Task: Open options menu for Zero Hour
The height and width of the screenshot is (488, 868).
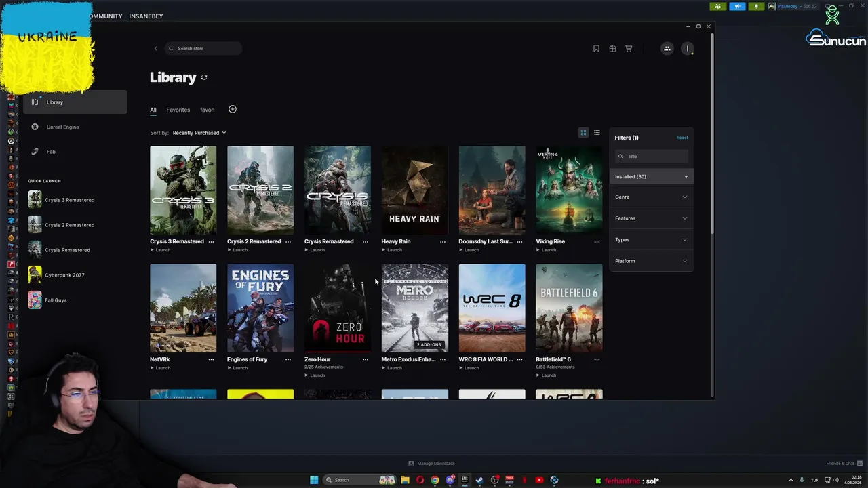Action: [x=366, y=359]
